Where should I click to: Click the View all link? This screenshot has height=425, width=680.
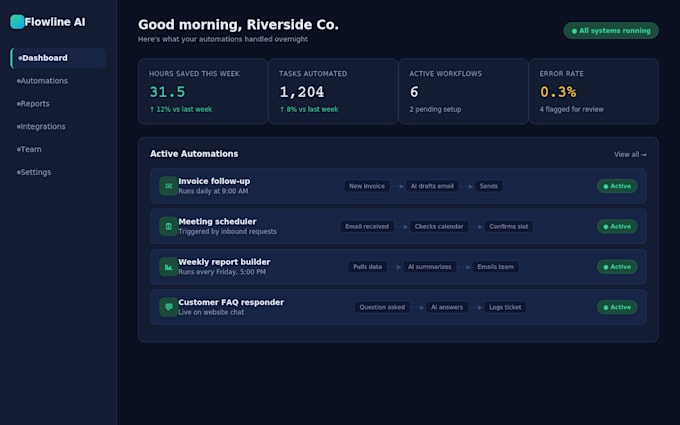coord(630,154)
